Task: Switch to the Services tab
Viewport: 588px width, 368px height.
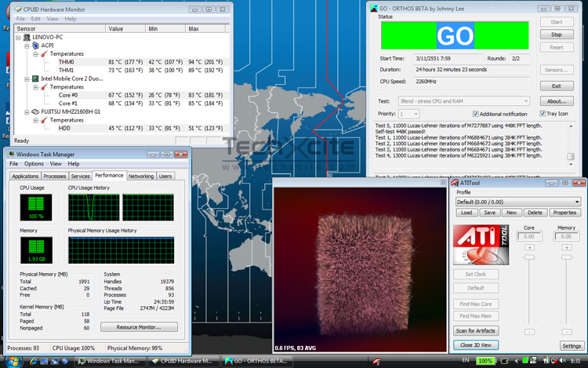Action: pyautogui.click(x=80, y=176)
